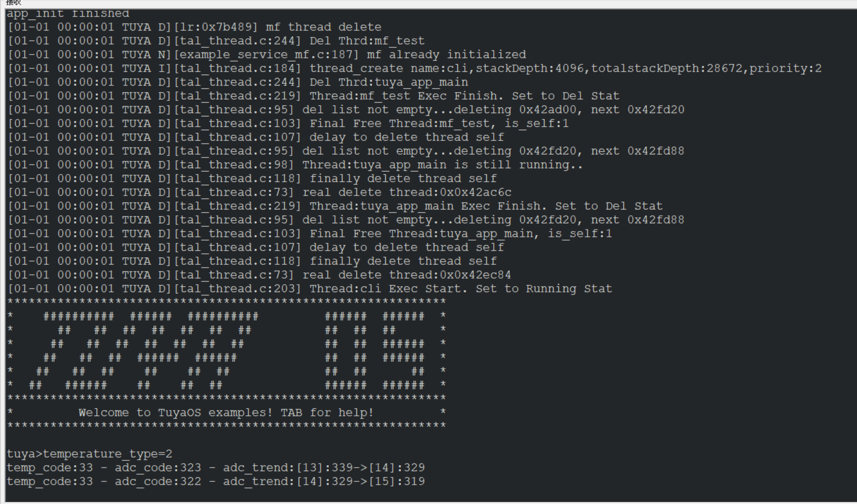857x504 pixels.
Task: Click 'Thread:cli Exec Start' log line
Action: [x=310, y=288]
